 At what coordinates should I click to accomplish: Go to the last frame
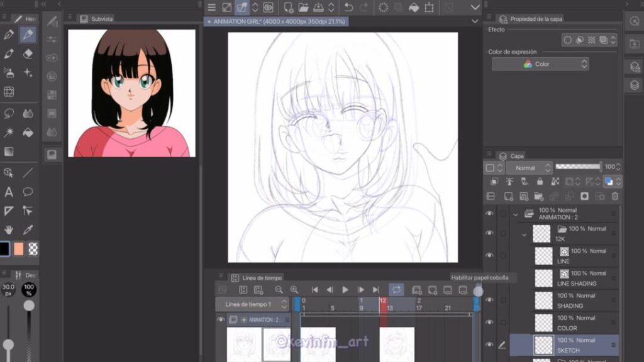[x=375, y=290]
